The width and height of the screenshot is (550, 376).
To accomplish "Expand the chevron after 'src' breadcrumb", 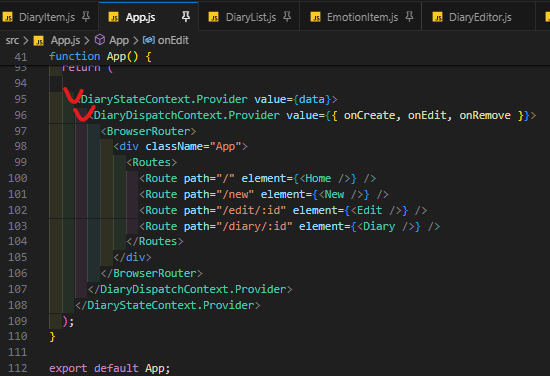I will click(x=26, y=41).
